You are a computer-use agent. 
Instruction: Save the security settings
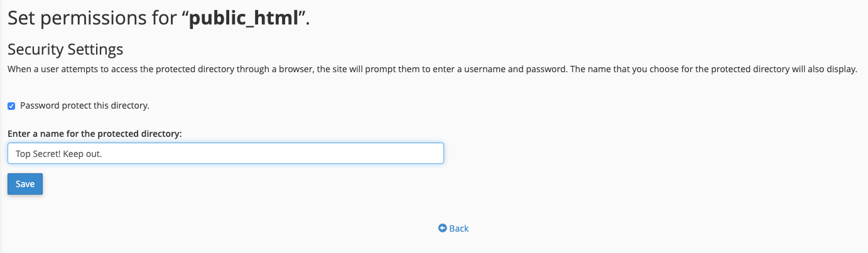click(25, 184)
